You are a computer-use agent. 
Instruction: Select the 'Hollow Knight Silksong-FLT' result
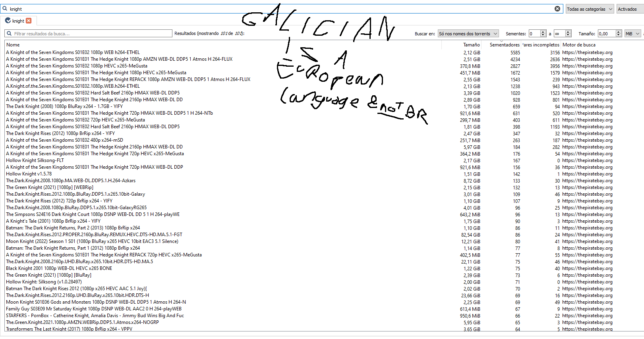pos(35,160)
